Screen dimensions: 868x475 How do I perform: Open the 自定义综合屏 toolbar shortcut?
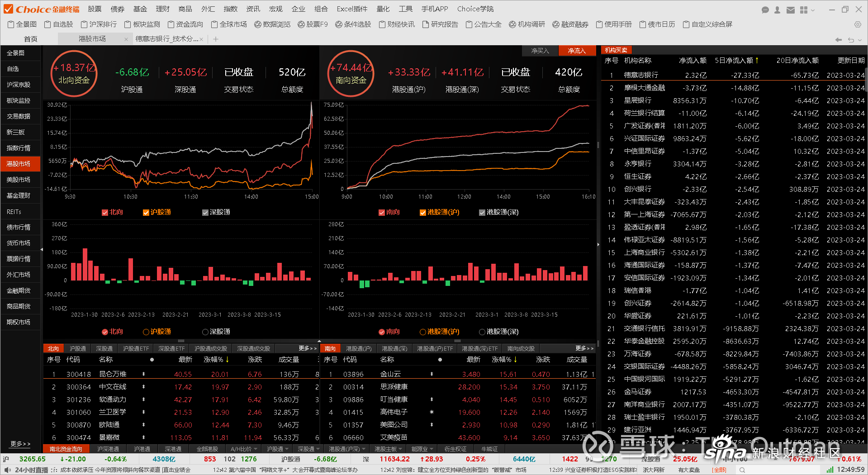point(707,24)
